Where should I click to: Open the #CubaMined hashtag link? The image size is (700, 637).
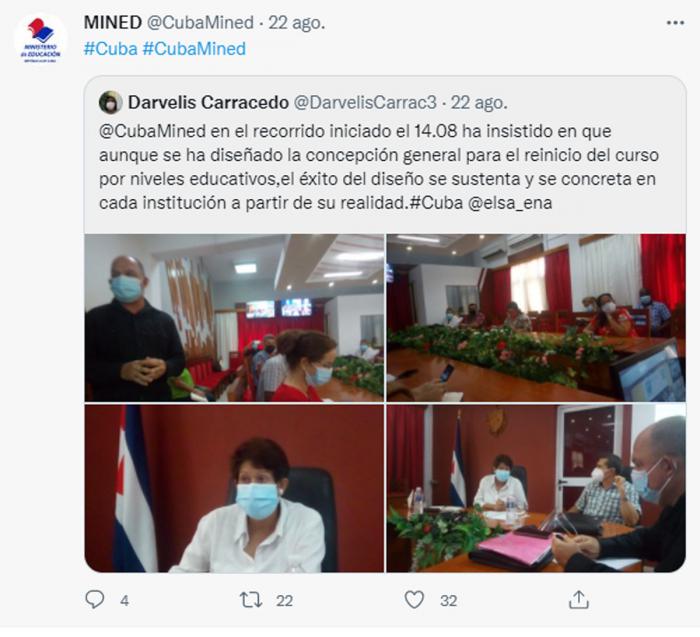click(x=194, y=49)
